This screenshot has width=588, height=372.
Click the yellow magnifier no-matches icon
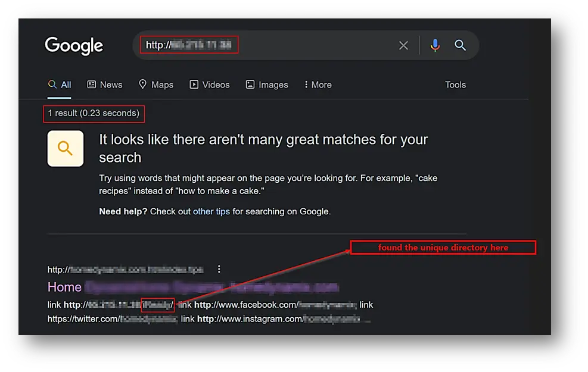[66, 148]
